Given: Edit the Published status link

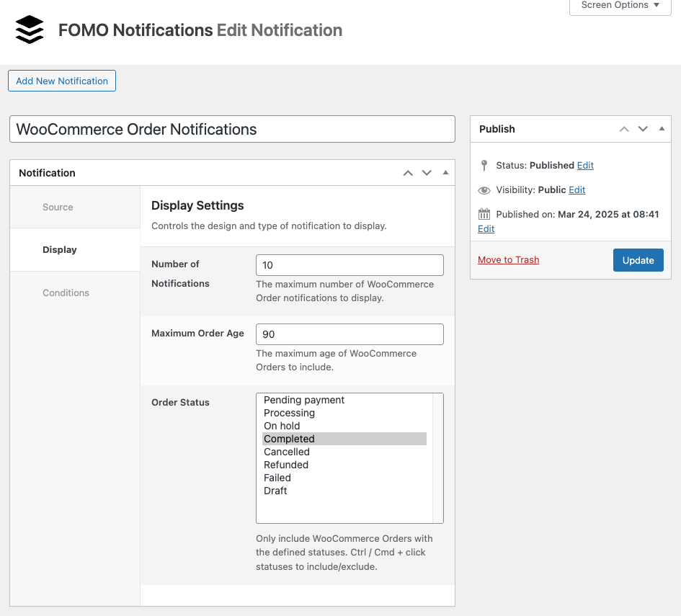Looking at the screenshot, I should point(585,165).
